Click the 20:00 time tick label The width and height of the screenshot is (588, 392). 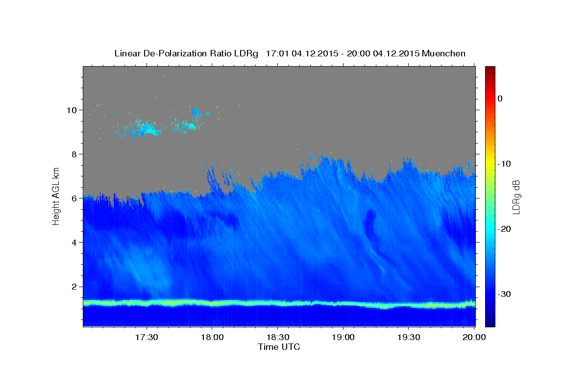(474, 338)
